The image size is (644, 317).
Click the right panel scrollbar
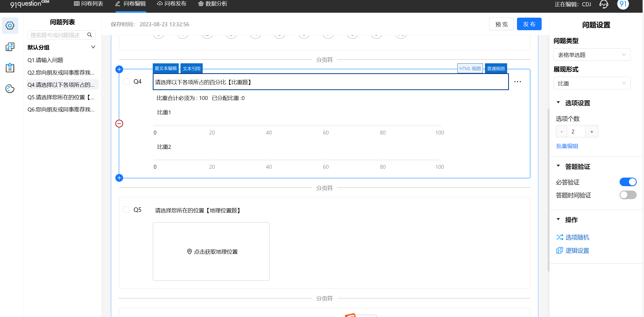pyautogui.click(x=549, y=190)
